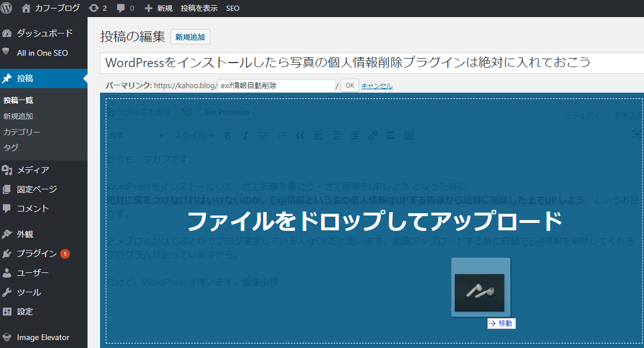Open the comments bubble in admin bar
Image resolution: width=644 pixels, height=348 pixels.
point(125,9)
